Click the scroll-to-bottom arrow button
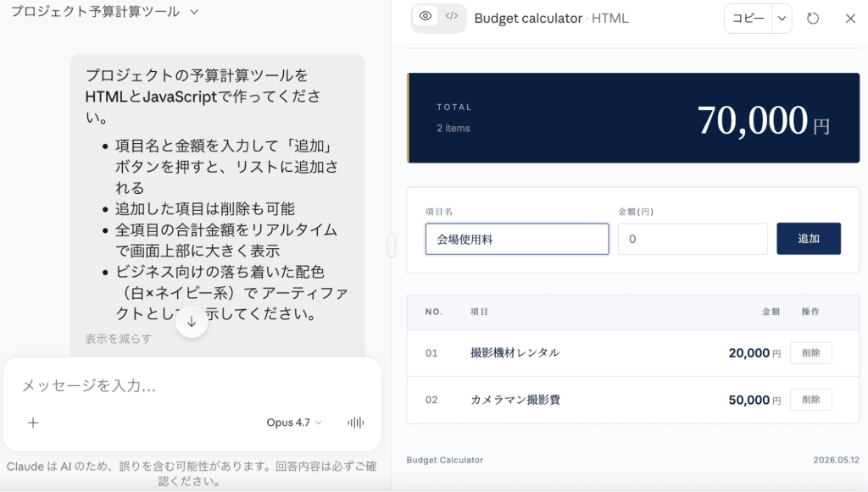The height and width of the screenshot is (492, 868). pos(192,321)
